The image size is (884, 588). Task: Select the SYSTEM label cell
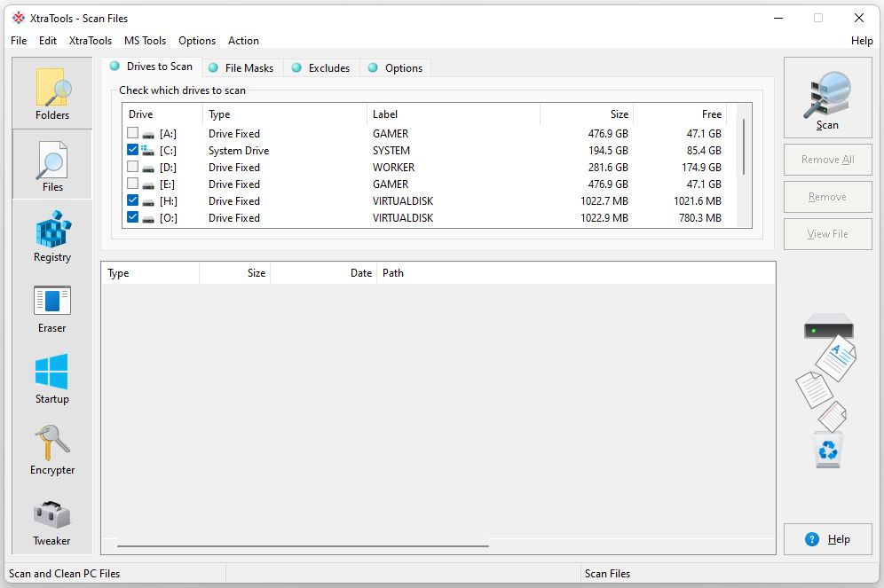point(391,151)
